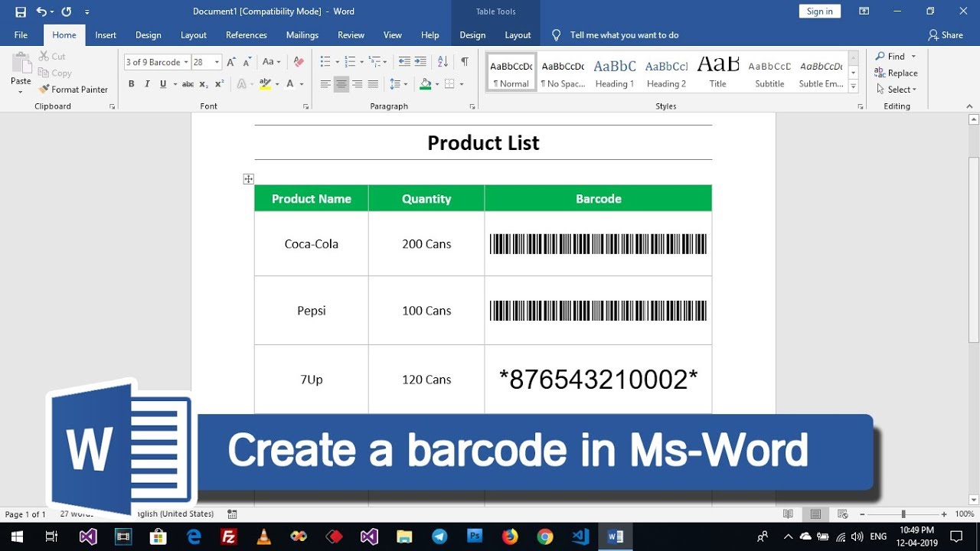980x551 pixels.
Task: Open the Windows Start menu
Action: [17, 536]
